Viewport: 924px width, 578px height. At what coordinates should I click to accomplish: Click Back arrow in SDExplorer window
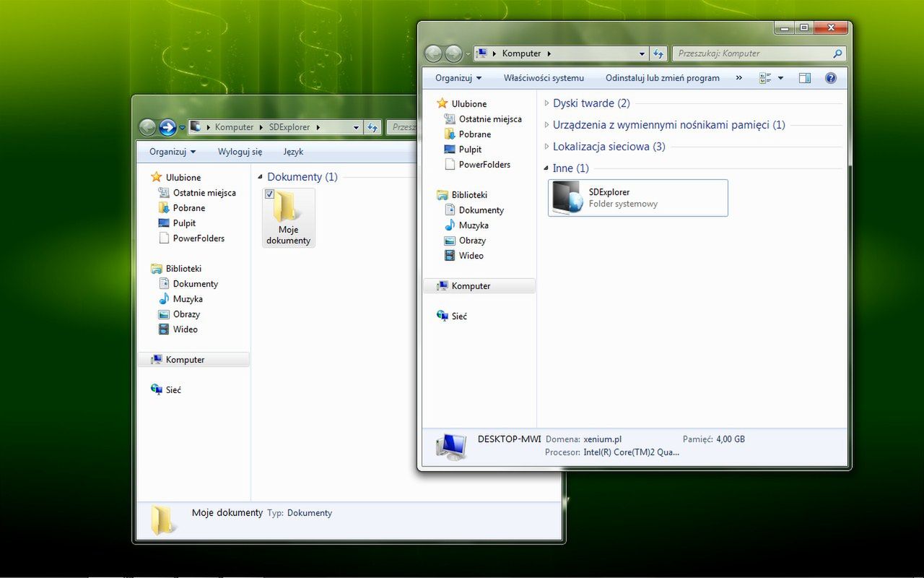pyautogui.click(x=147, y=127)
